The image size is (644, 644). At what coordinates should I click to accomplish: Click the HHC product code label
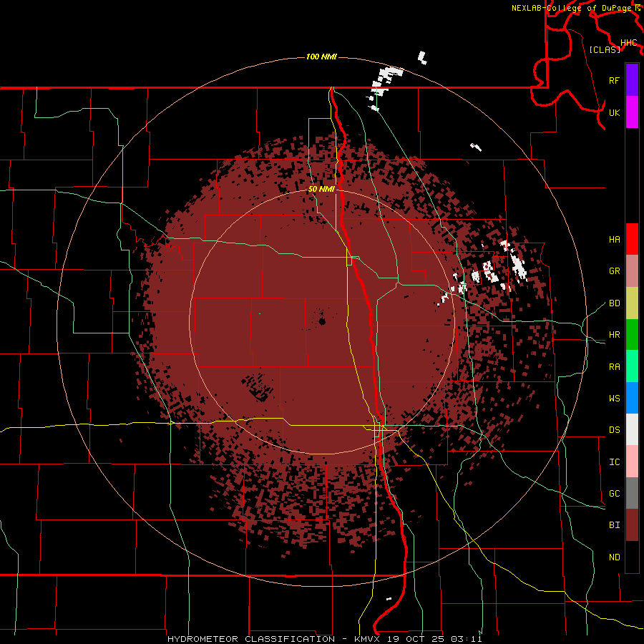pos(628,43)
